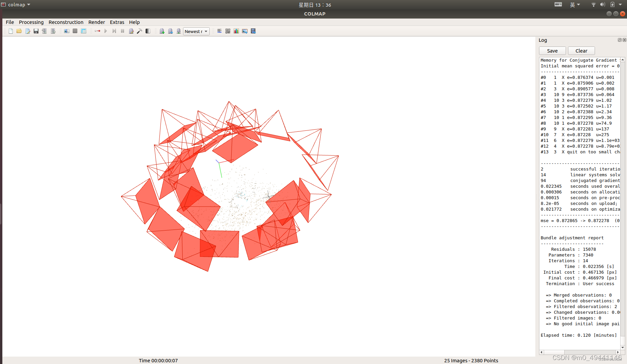Screen dimensions: 627x364
Task: Open the Extras menu
Action: (117, 22)
